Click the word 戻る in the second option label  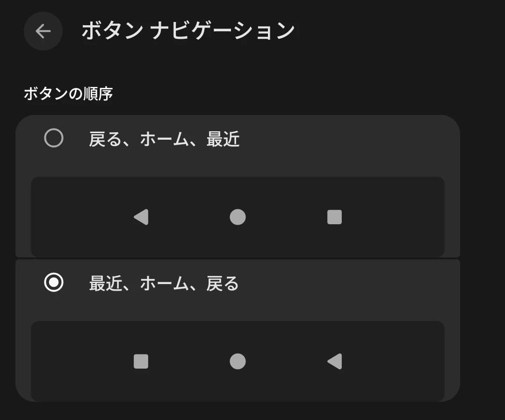[x=223, y=284]
